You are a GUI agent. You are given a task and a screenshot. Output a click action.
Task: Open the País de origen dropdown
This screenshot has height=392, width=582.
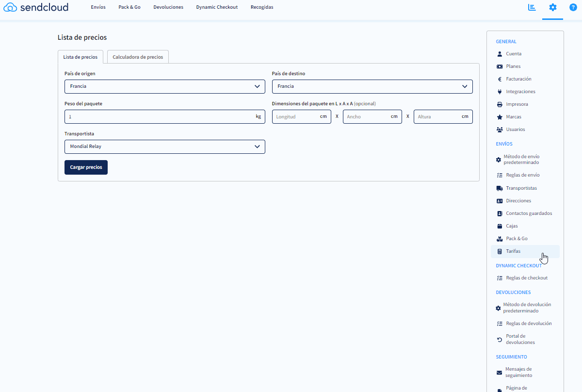165,86
